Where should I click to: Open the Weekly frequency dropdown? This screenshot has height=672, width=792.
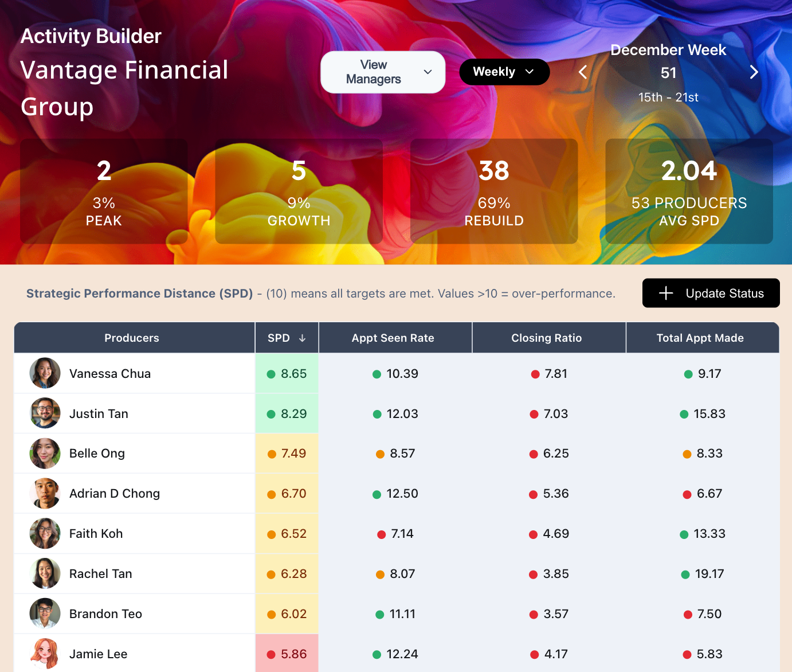pyautogui.click(x=504, y=72)
